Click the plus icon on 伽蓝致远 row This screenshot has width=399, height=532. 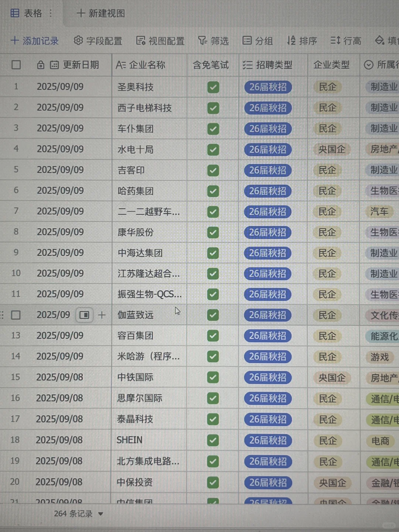pos(102,315)
